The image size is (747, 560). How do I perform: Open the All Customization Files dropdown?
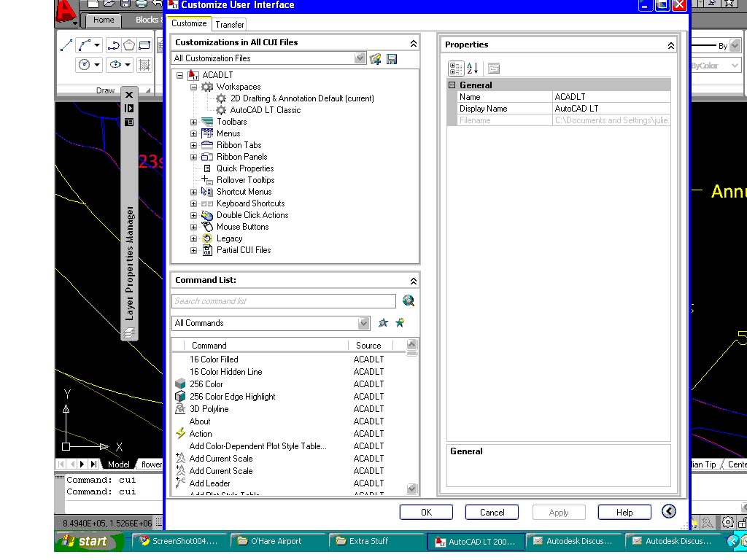pos(360,58)
